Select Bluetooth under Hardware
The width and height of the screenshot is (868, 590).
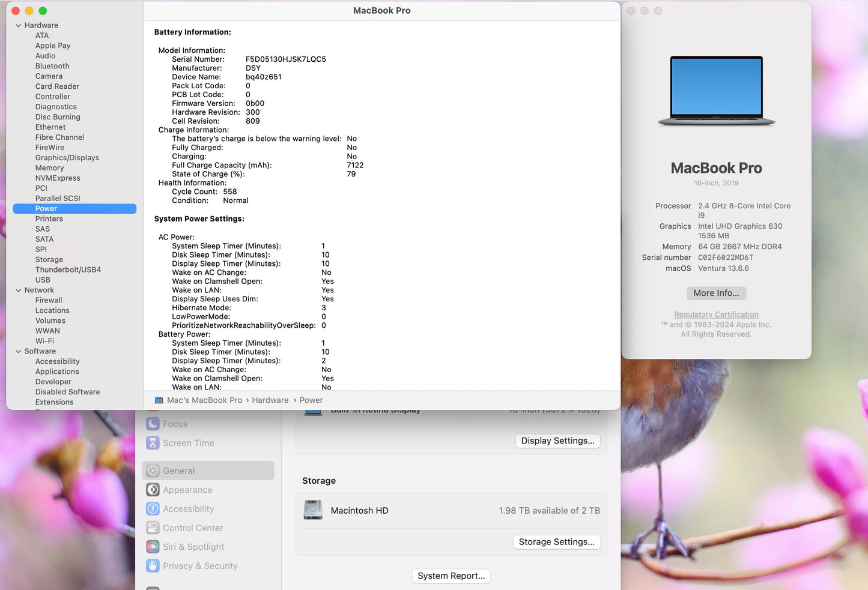coord(52,66)
